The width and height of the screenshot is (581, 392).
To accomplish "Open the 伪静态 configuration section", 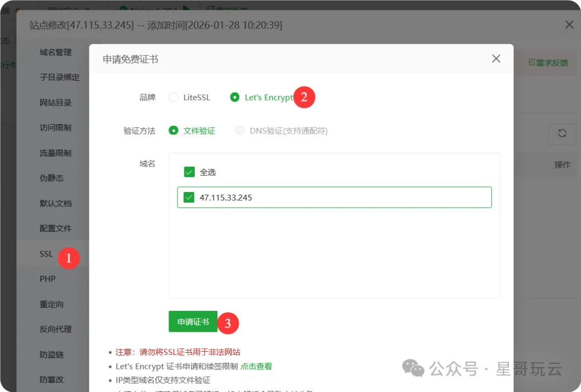I will pos(52,177).
